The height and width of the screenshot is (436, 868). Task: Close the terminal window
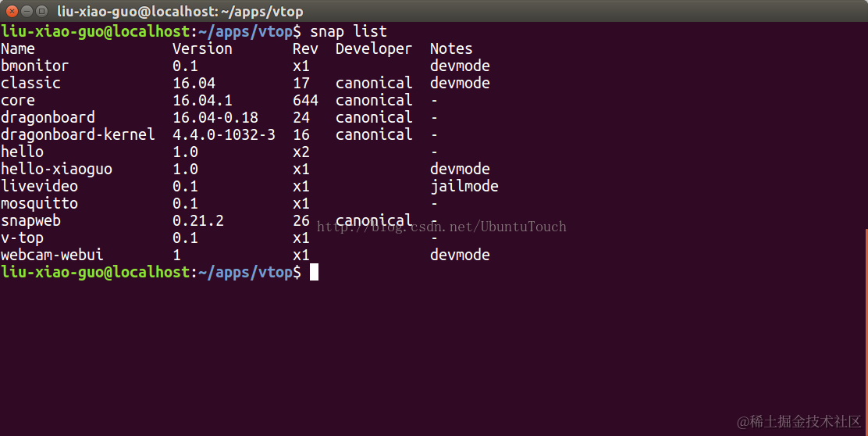[12, 11]
